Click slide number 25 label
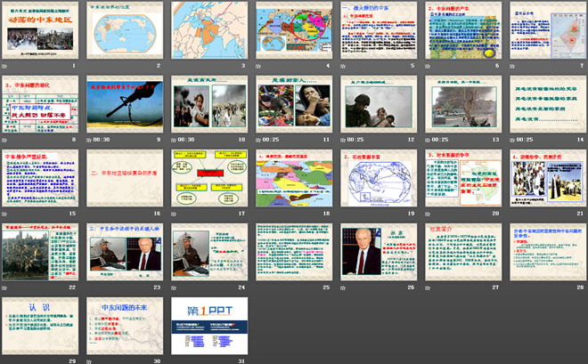Image resolution: width=588 pixels, height=364 pixels. point(326,287)
